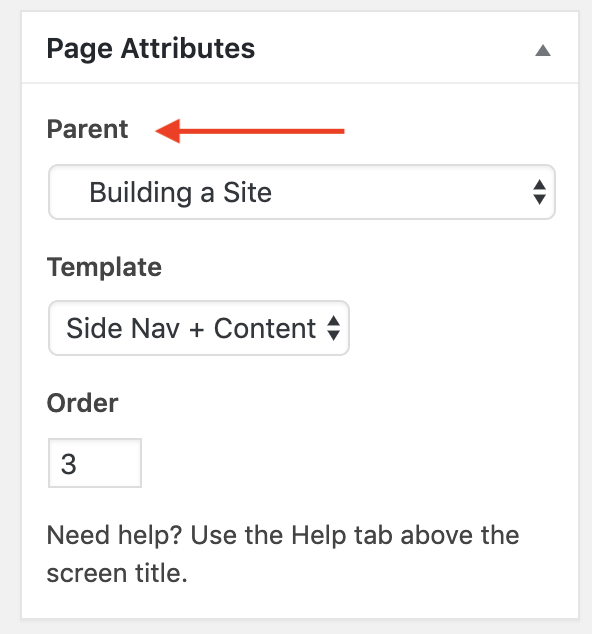
Task: Open the Parent dropdown showing Building a Site
Action: point(302,192)
